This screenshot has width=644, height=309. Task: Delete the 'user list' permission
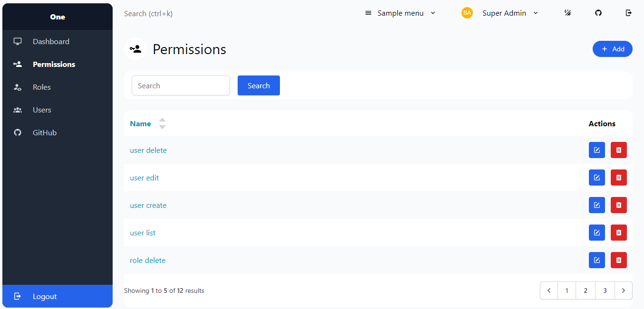pos(619,233)
